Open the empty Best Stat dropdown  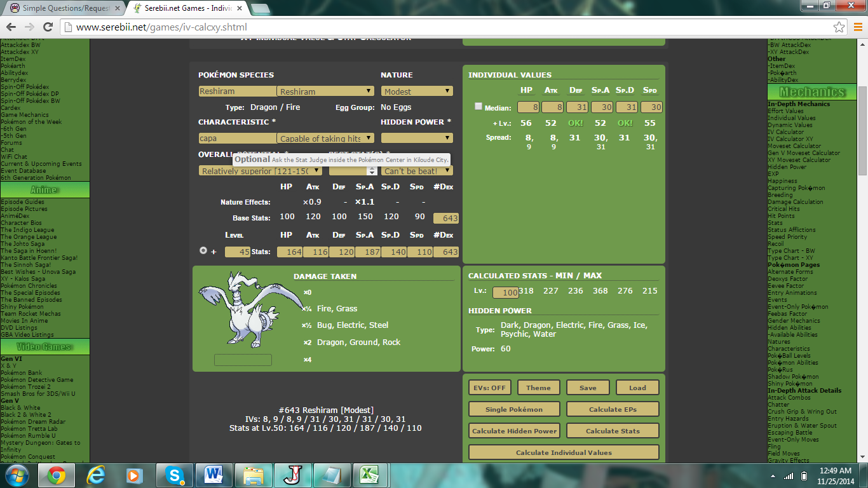point(353,170)
